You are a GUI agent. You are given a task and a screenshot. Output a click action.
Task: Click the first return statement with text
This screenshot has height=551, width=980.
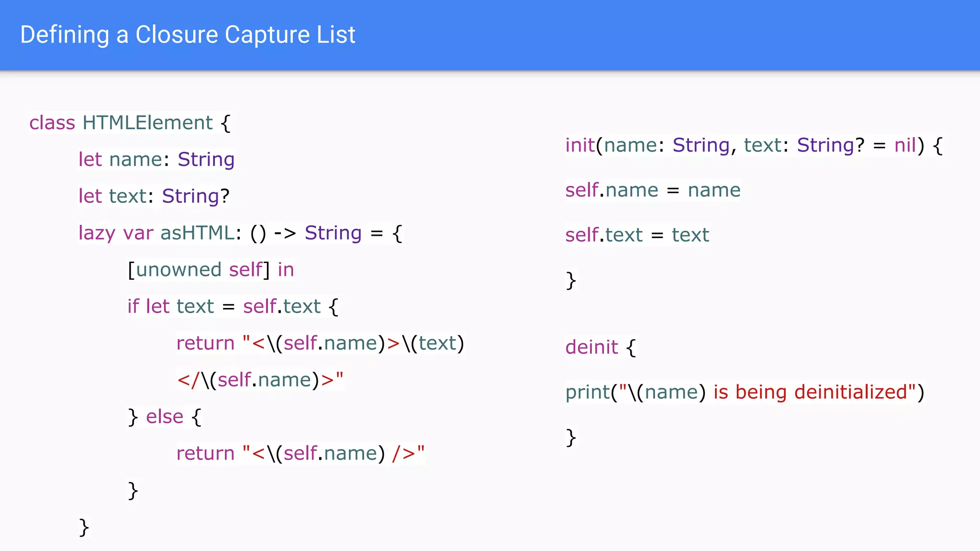coord(320,343)
